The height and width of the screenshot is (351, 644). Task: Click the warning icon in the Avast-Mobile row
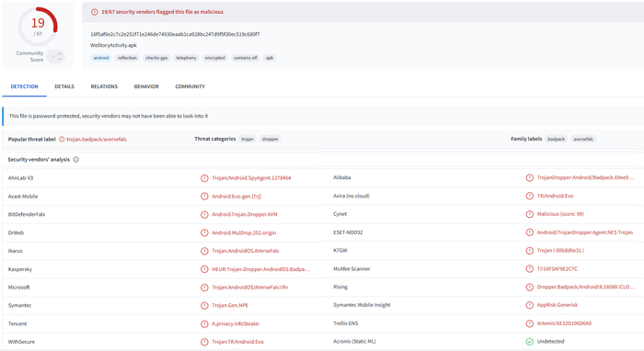204,197
